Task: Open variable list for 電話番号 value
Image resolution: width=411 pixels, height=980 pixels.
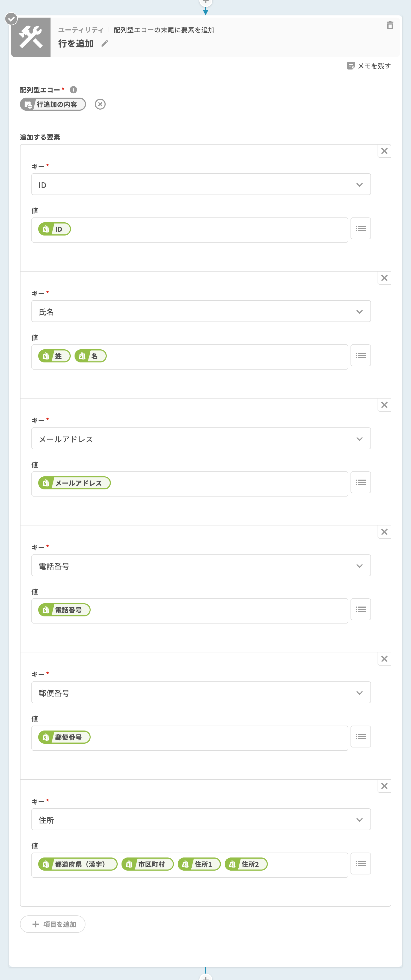Action: pyautogui.click(x=360, y=609)
